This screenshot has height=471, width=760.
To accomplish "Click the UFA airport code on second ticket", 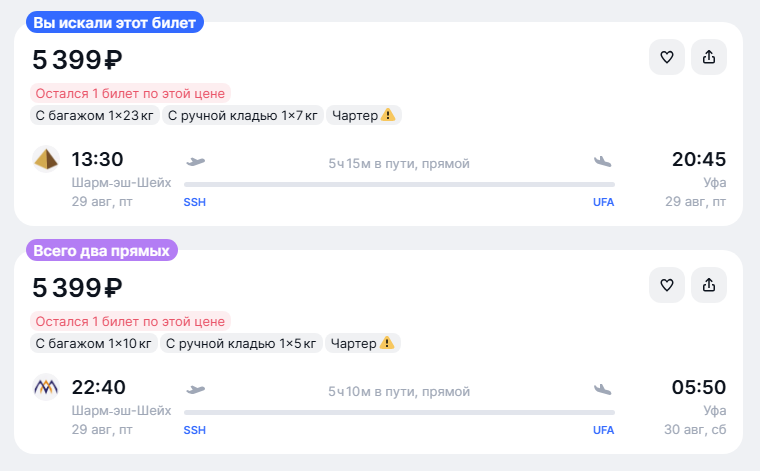I will click(603, 430).
